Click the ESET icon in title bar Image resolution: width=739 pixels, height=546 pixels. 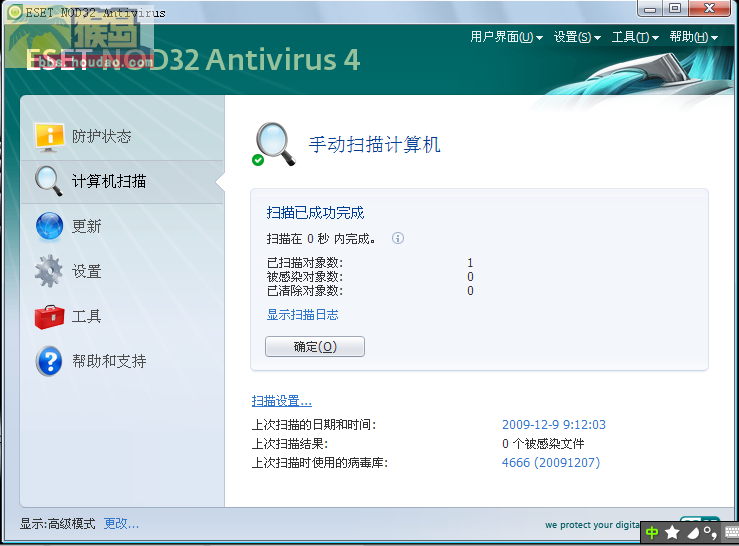pyautogui.click(x=15, y=12)
